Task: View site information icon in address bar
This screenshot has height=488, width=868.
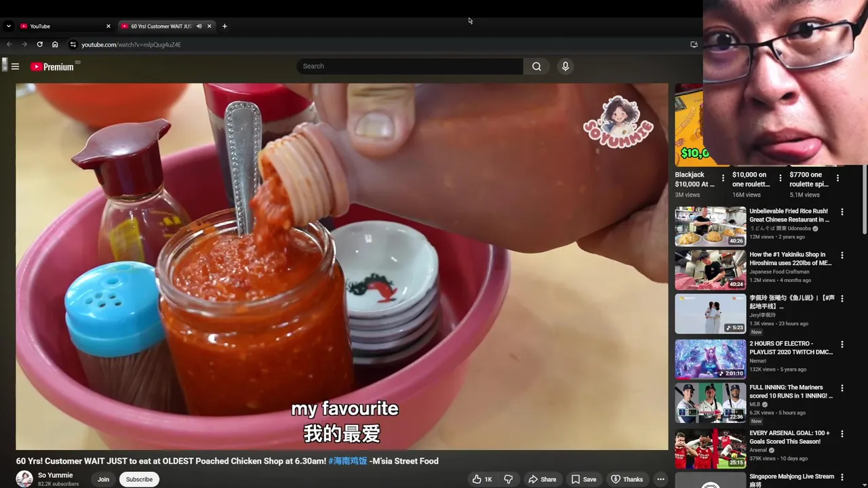Action: [73, 44]
